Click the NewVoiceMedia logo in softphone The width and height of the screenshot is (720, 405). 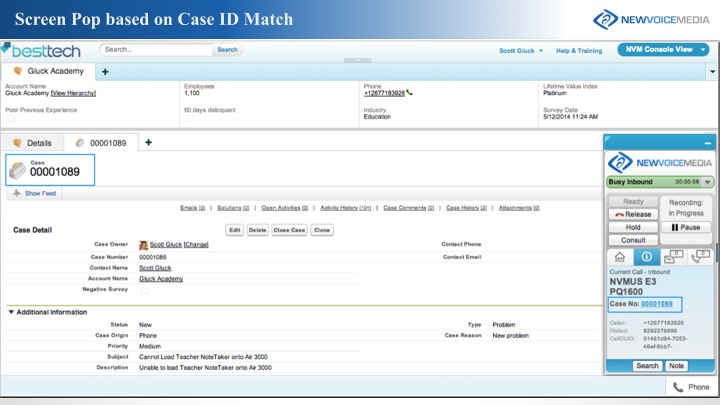pos(659,163)
